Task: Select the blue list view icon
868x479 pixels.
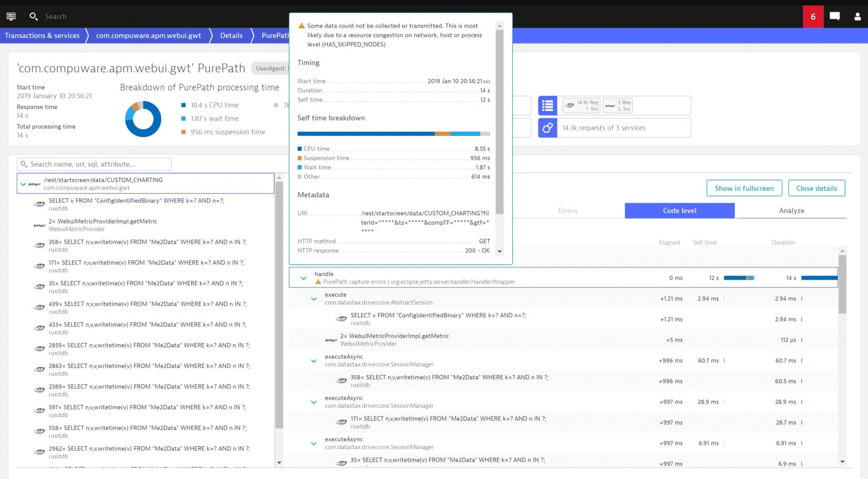Action: 548,105
